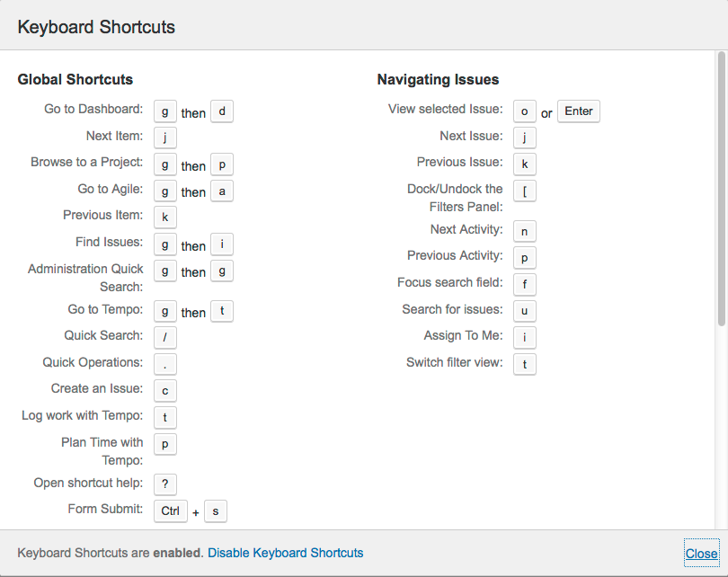Select the '.' key for Quick Operations
Viewport: 728px width, 577px height.
pyautogui.click(x=165, y=364)
